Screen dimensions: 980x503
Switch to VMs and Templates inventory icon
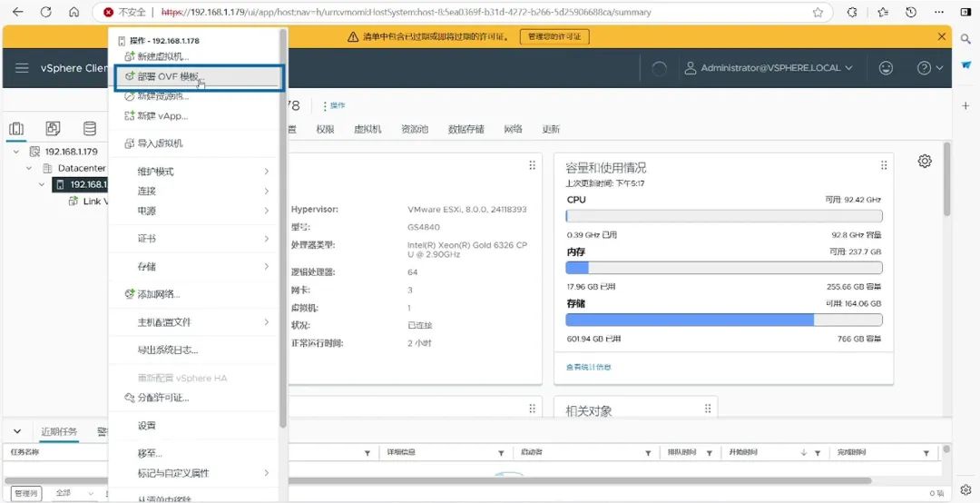coord(54,129)
